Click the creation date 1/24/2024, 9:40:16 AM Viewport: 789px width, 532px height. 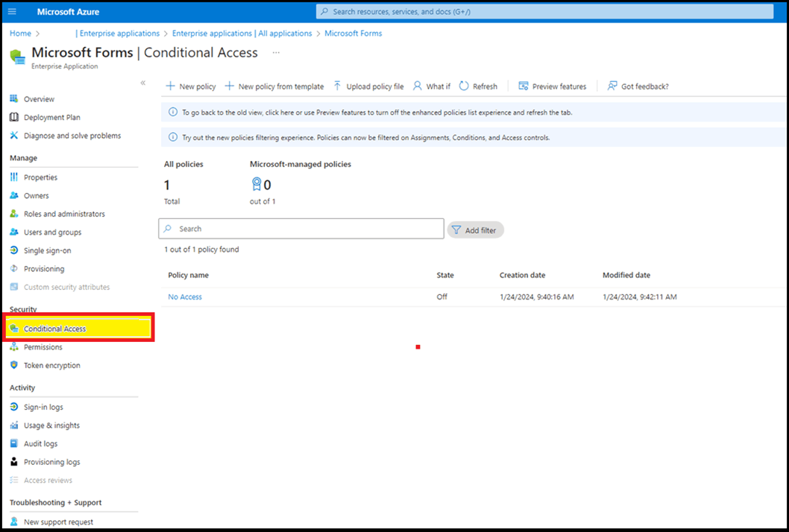[536, 297]
